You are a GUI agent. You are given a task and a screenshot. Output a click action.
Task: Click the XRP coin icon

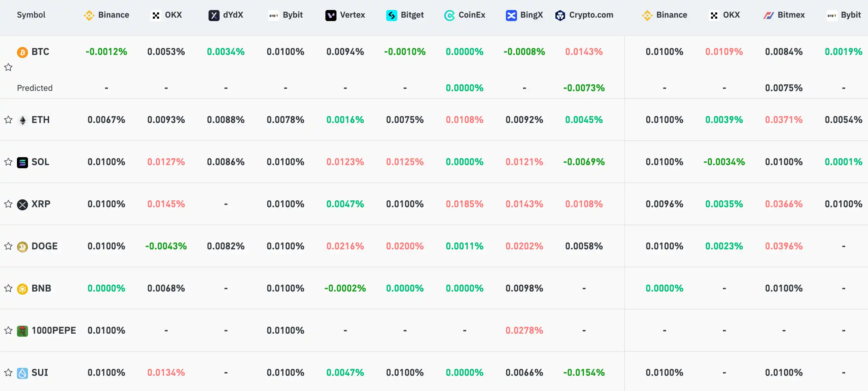tap(22, 204)
